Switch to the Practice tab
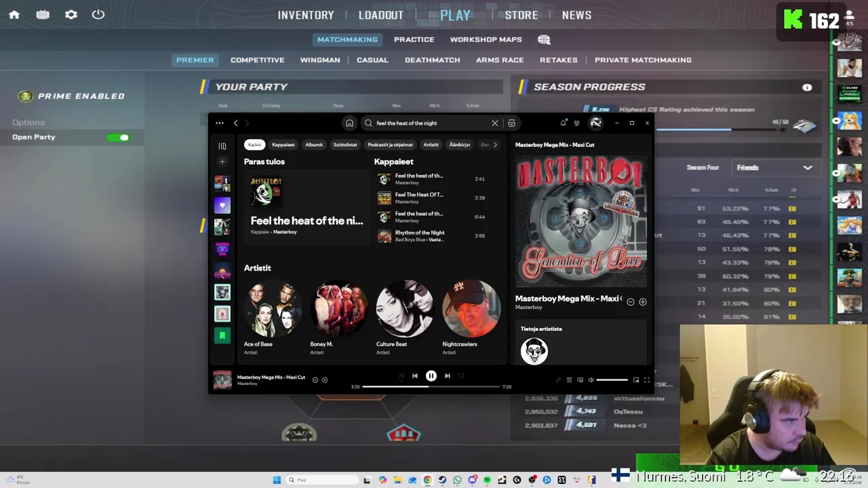 point(414,39)
